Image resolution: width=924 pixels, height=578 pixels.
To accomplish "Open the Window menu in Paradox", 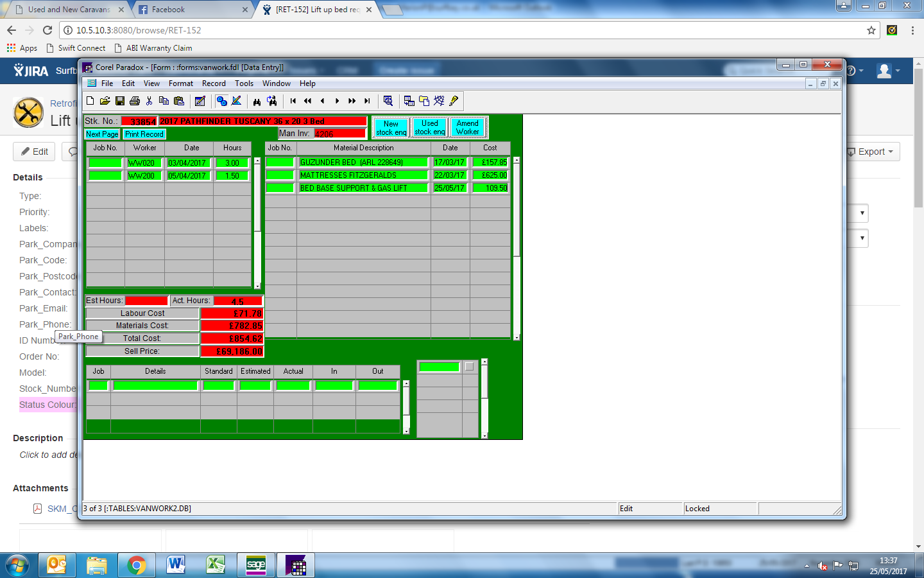I will click(x=277, y=83).
